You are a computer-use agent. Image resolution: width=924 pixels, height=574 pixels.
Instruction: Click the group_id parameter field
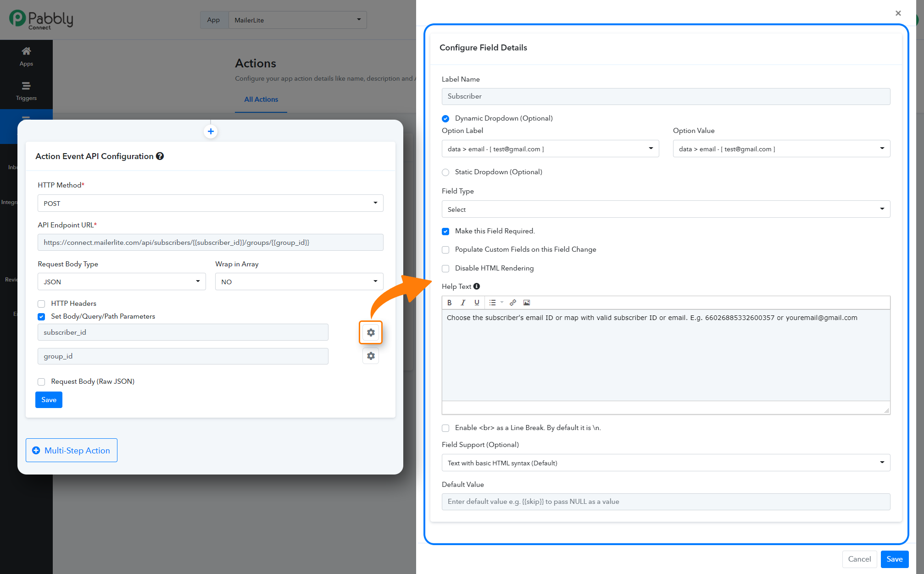(x=183, y=356)
